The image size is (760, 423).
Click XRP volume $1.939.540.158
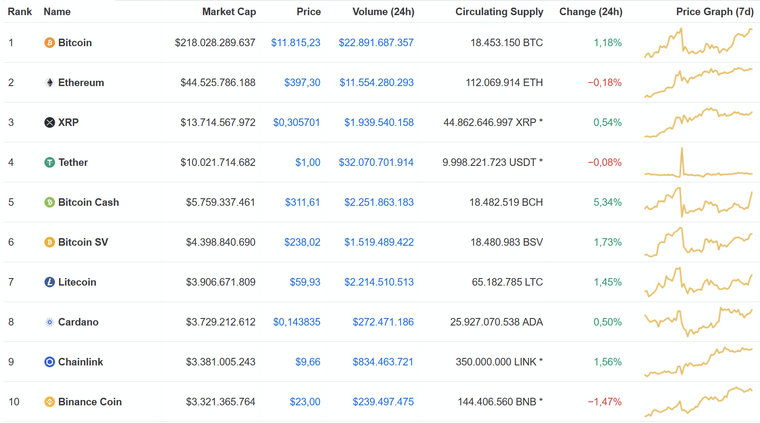click(x=379, y=123)
